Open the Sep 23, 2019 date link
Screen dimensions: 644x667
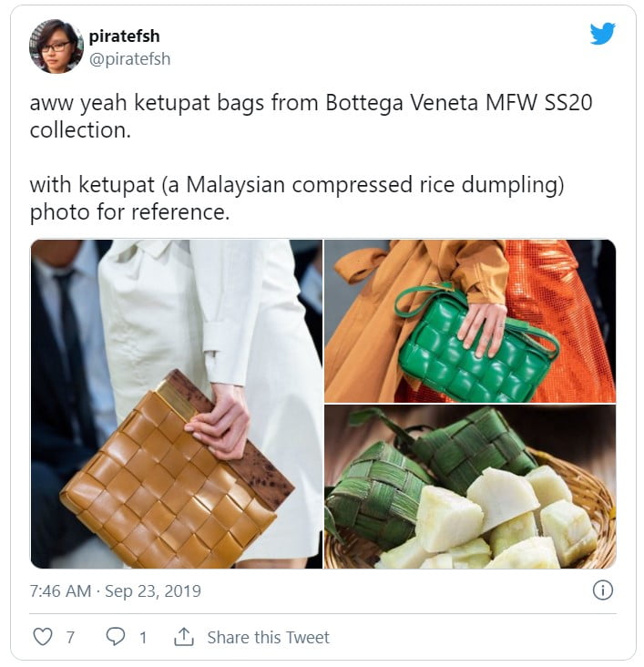point(153,590)
